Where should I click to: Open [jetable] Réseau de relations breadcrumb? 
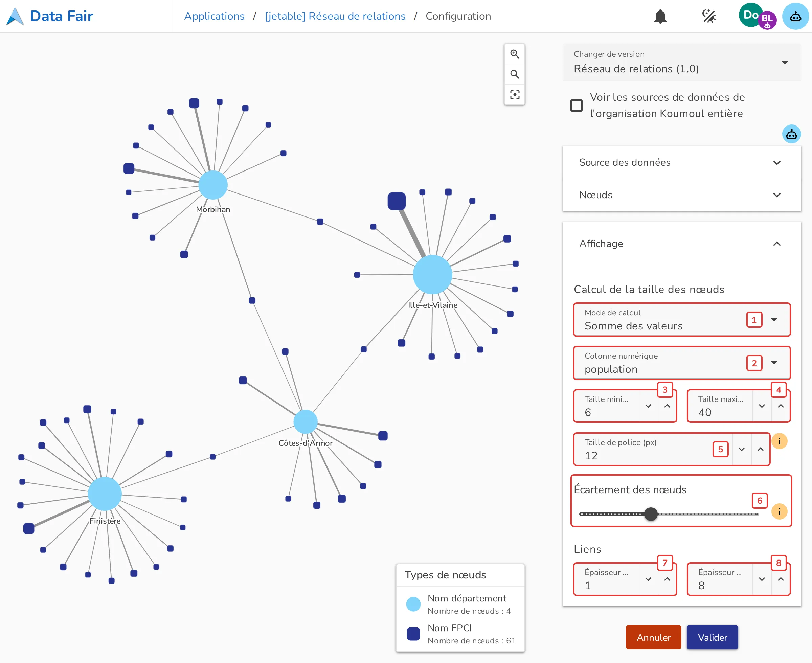[335, 16]
